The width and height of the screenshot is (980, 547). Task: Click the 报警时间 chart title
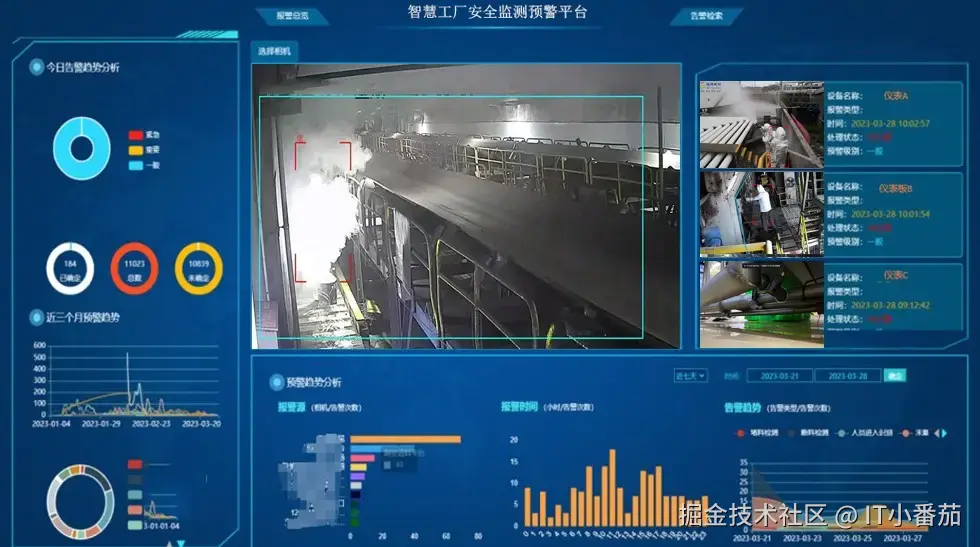(x=519, y=407)
